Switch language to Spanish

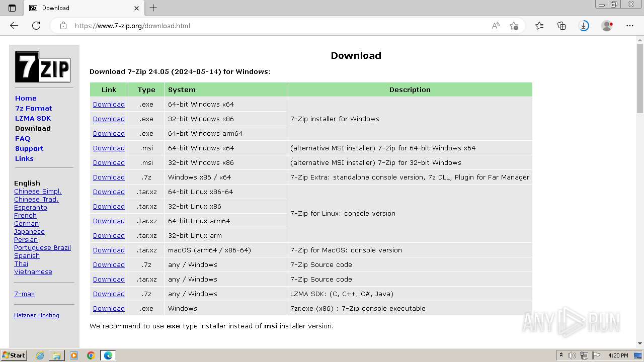(27, 255)
